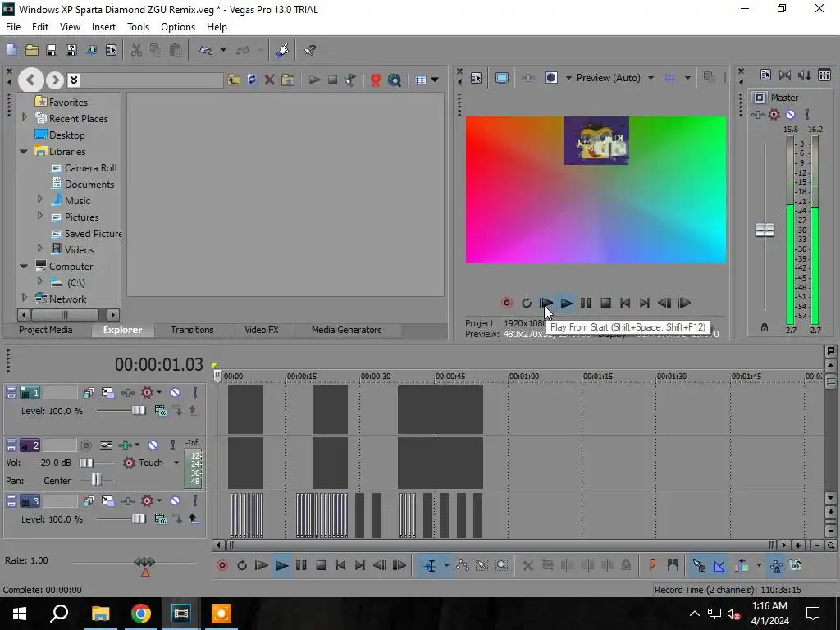Switch to the Transitions tab
The image size is (840, 630).
click(x=192, y=330)
